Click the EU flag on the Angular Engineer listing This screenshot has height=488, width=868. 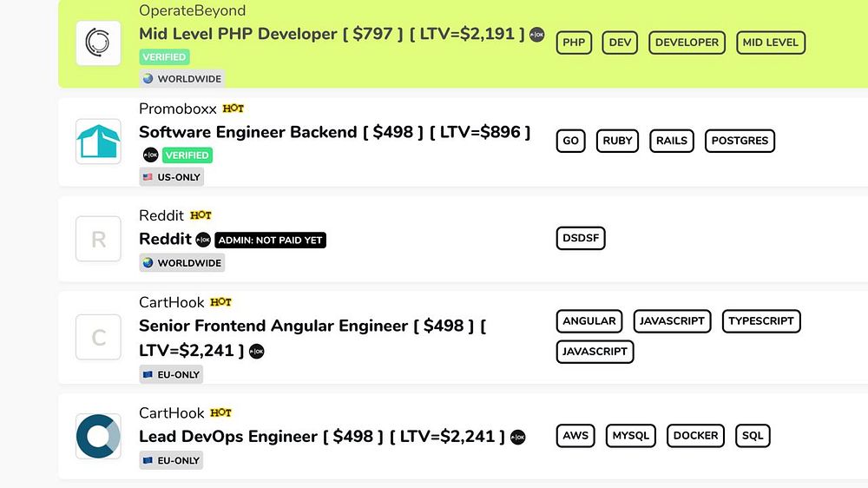tap(148, 374)
